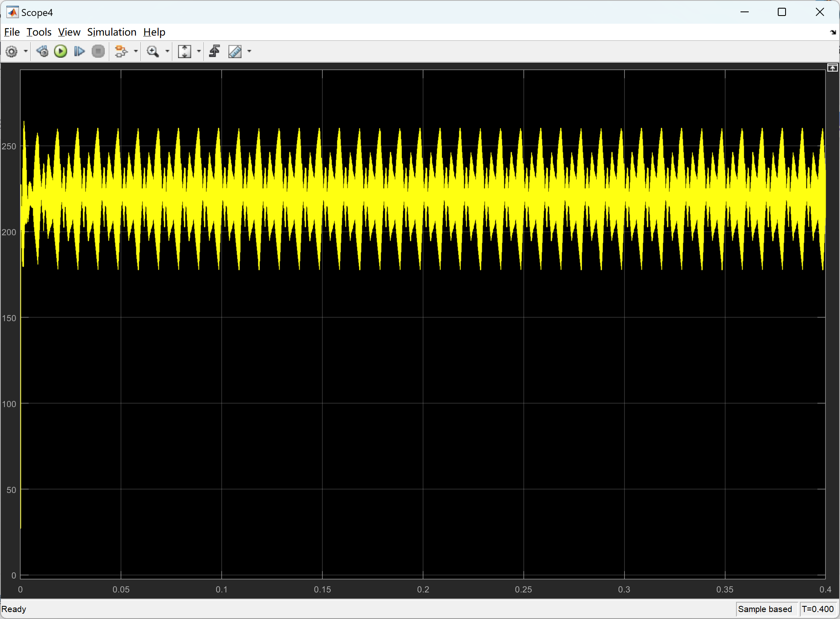
Task: Expand the configuration gear dropdown arrow
Action: pyautogui.click(x=26, y=52)
